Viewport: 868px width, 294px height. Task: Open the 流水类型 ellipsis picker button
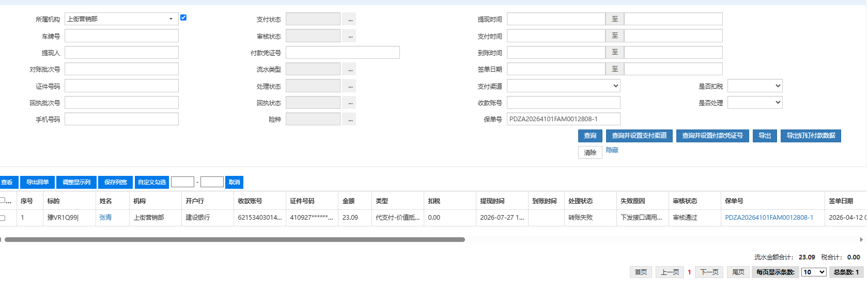coord(350,69)
